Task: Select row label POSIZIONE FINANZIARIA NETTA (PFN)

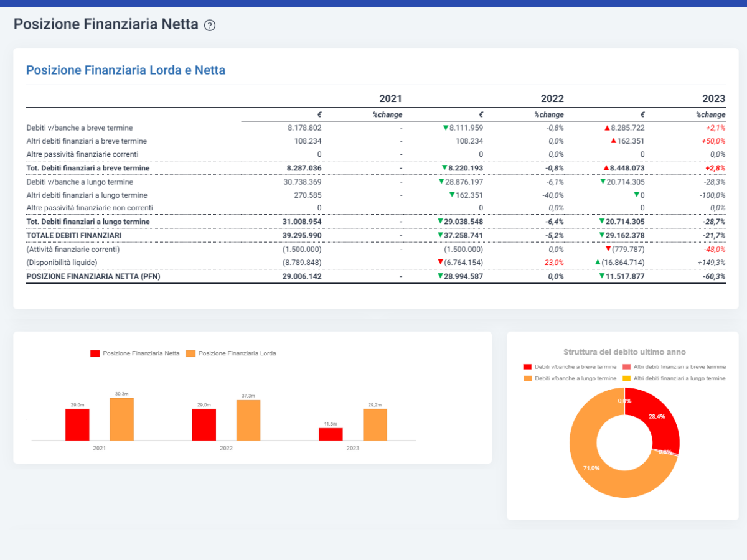Action: [93, 276]
